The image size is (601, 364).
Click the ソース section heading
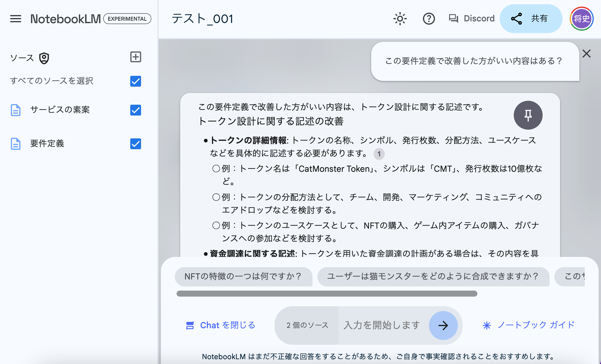point(22,58)
